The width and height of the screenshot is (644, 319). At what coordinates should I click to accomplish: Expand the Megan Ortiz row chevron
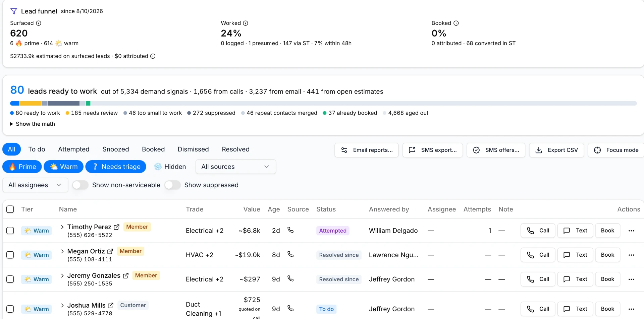pyautogui.click(x=62, y=251)
